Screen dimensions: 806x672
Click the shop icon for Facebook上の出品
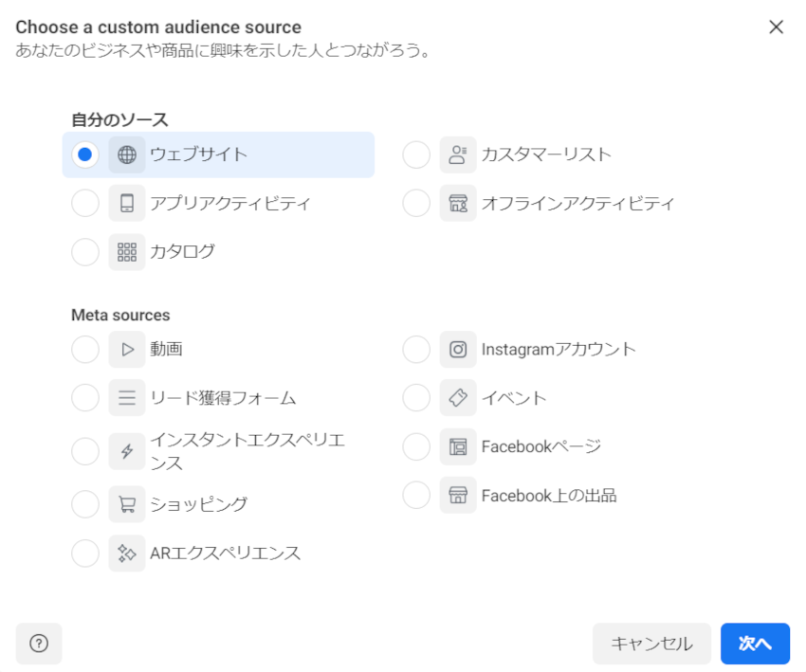click(x=458, y=496)
